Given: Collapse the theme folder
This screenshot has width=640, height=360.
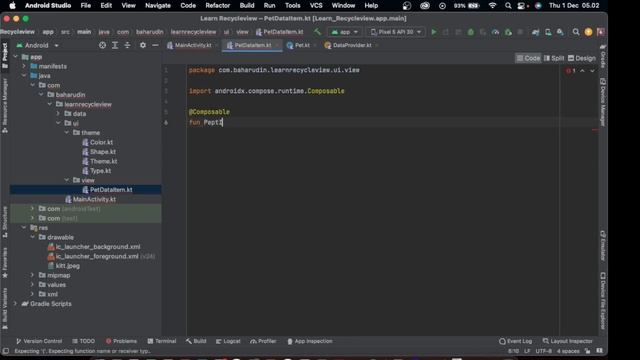Looking at the screenshot, I should click(x=67, y=133).
